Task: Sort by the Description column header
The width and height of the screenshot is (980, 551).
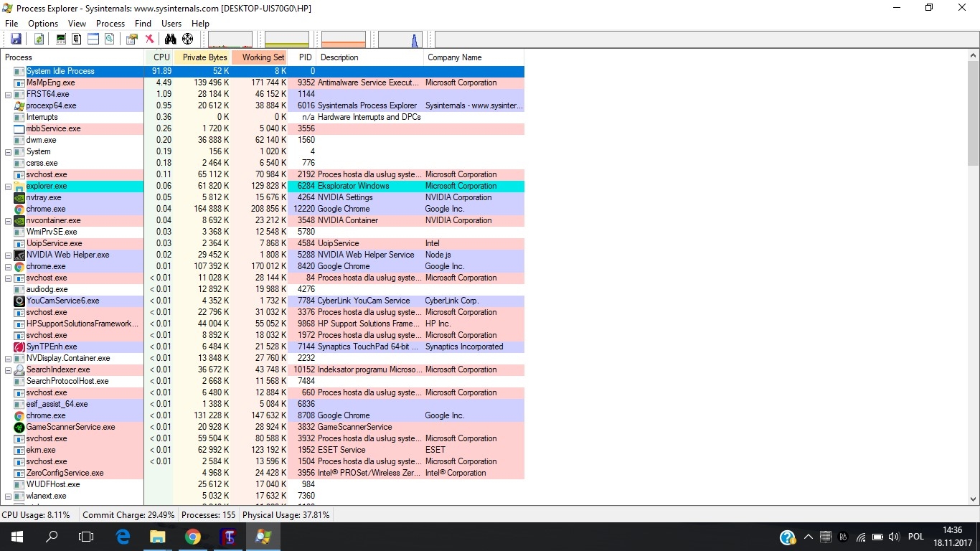Action: (370, 57)
